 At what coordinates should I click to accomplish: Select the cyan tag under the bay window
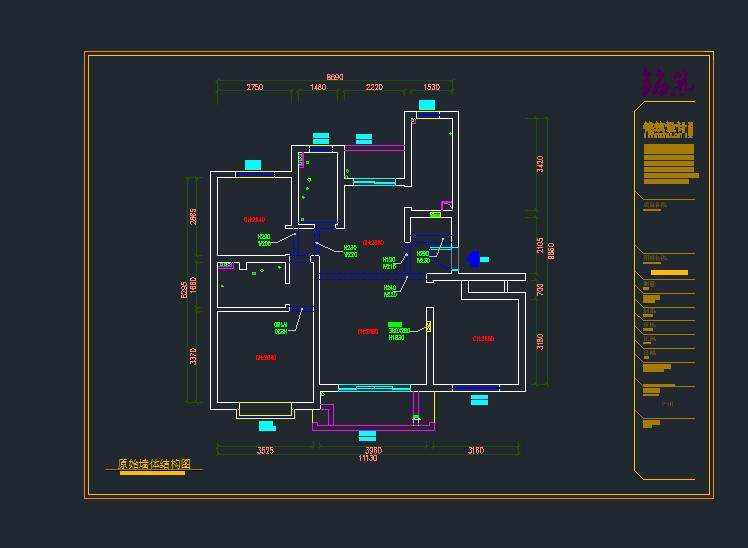pyautogui.click(x=266, y=426)
